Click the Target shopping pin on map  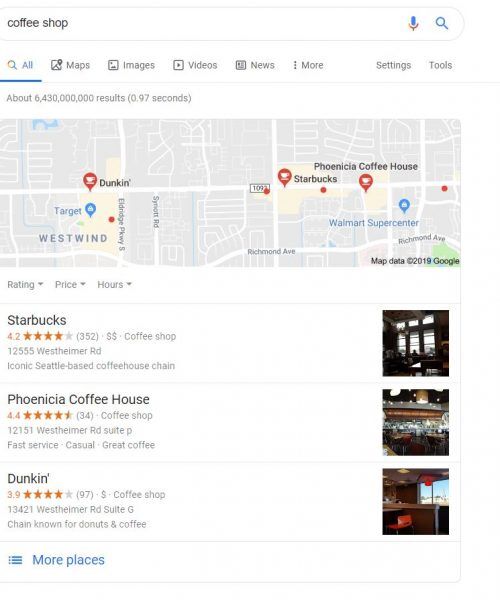tap(91, 210)
